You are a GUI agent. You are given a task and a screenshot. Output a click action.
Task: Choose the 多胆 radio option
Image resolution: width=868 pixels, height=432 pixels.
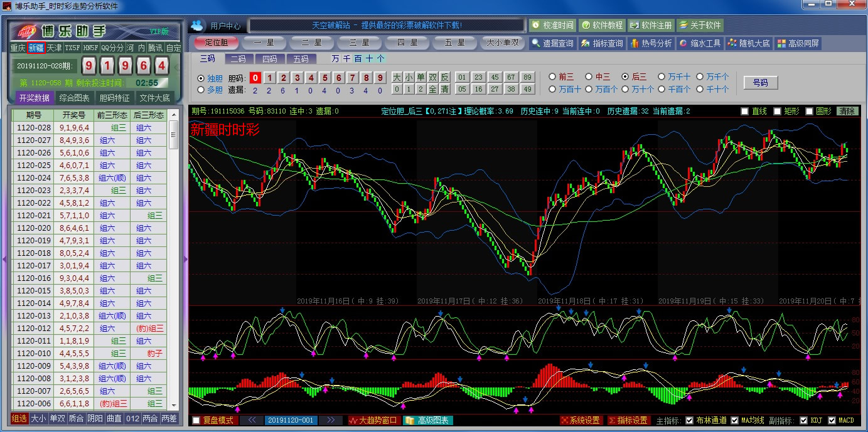(x=201, y=90)
